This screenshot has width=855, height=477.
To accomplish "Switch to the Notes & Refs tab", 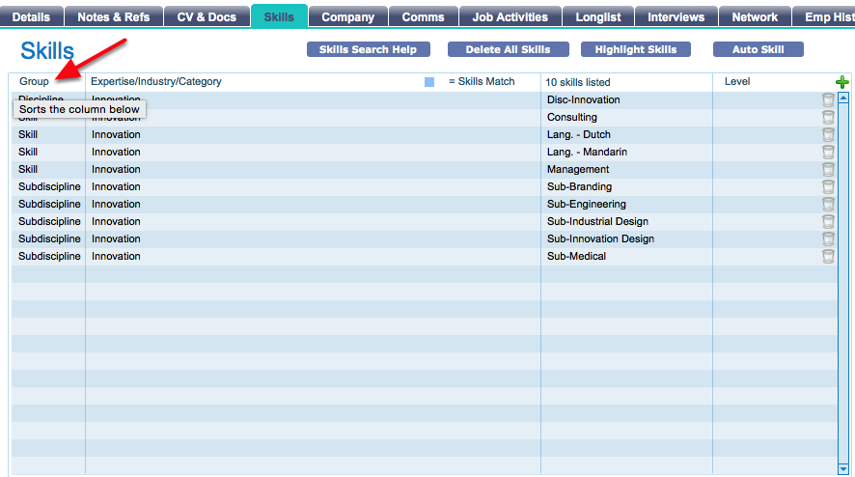I will click(x=113, y=17).
